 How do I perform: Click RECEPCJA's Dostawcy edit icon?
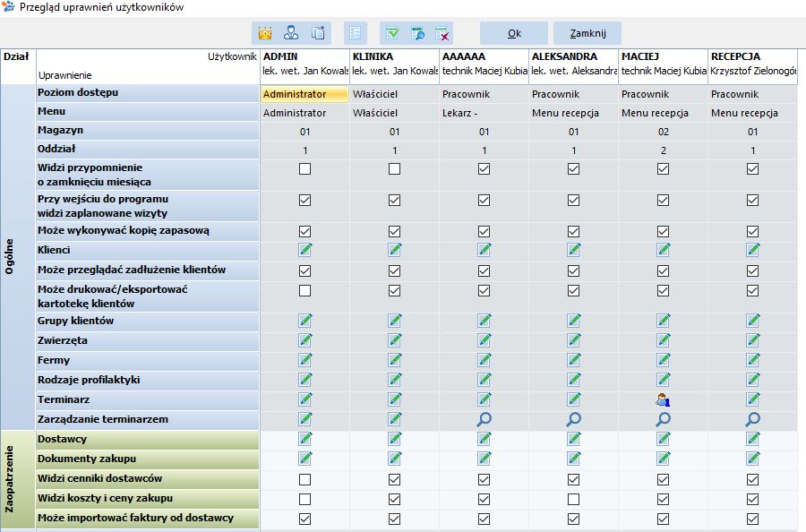tap(753, 439)
